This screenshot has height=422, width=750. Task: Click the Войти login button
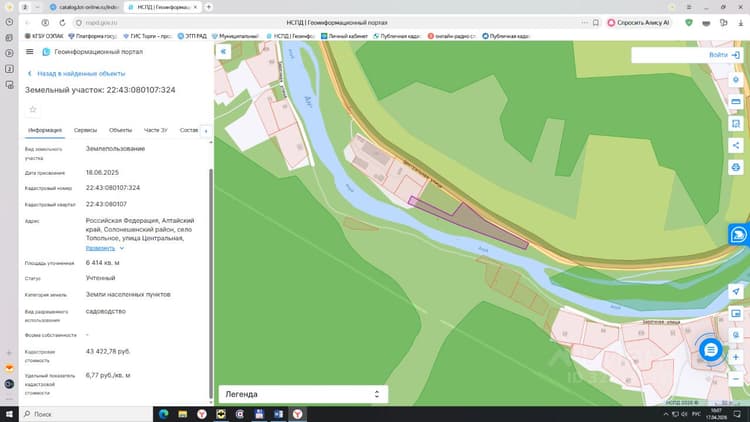(724, 55)
